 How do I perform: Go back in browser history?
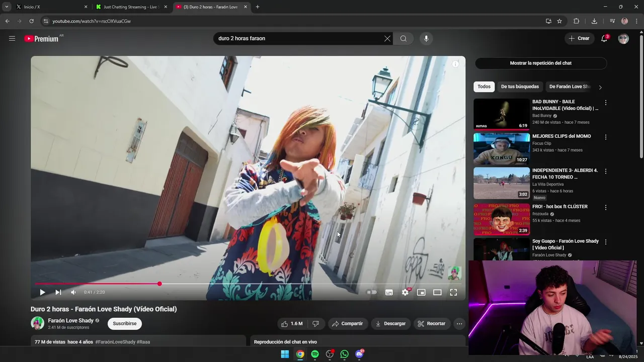[x=7, y=21]
